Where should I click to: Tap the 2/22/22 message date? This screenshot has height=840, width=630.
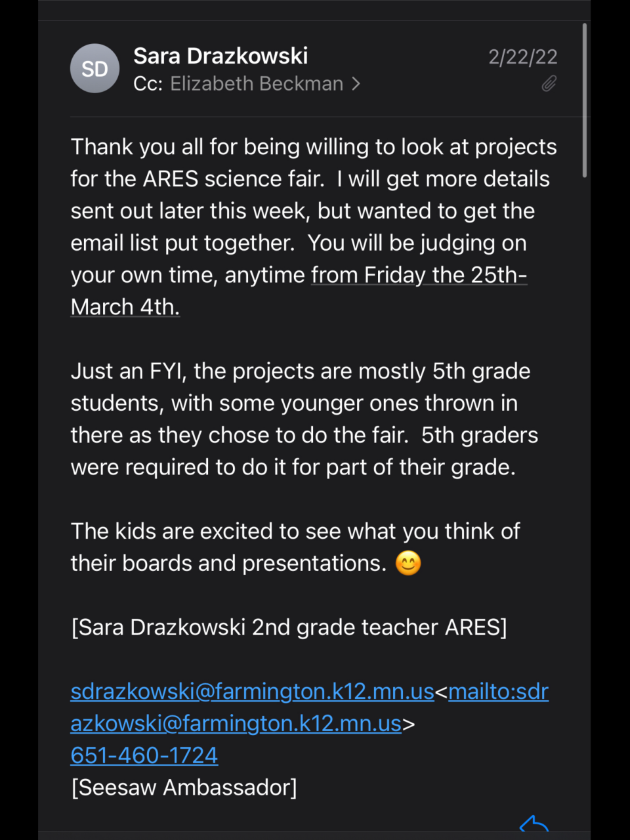click(522, 57)
